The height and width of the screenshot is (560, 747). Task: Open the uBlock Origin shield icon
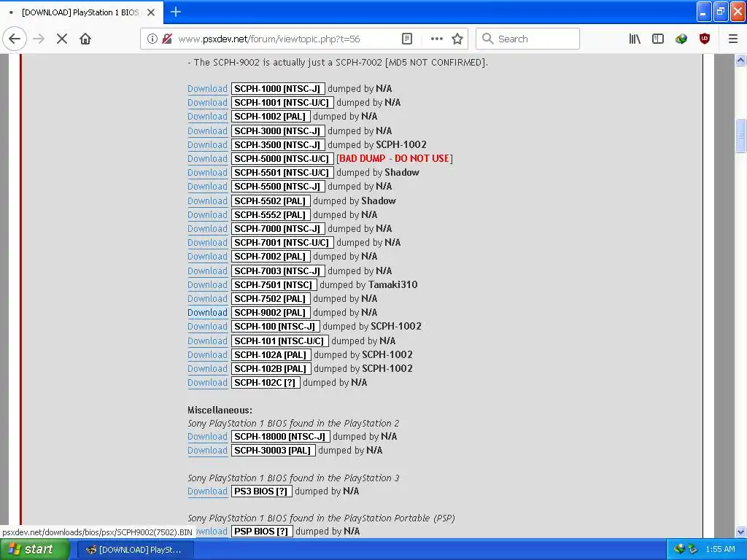point(705,39)
